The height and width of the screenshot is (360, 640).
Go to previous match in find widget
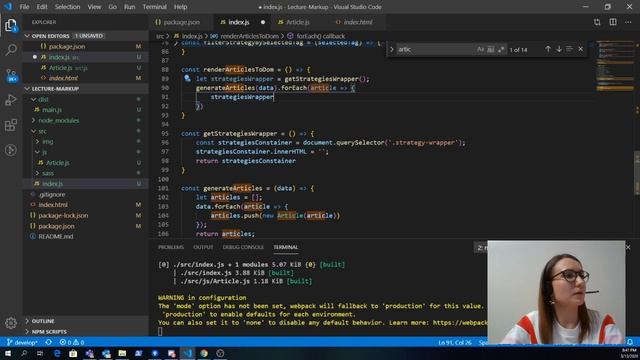548,49
